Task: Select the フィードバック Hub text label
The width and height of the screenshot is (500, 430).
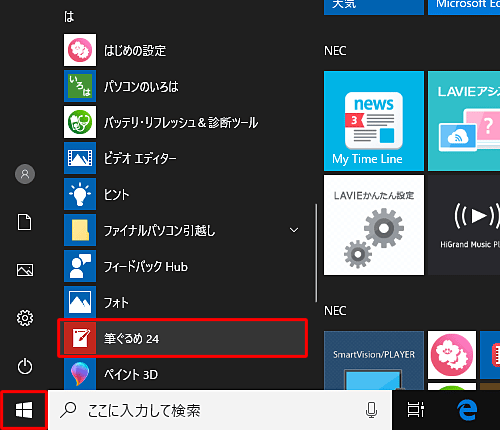Action: 146,267
